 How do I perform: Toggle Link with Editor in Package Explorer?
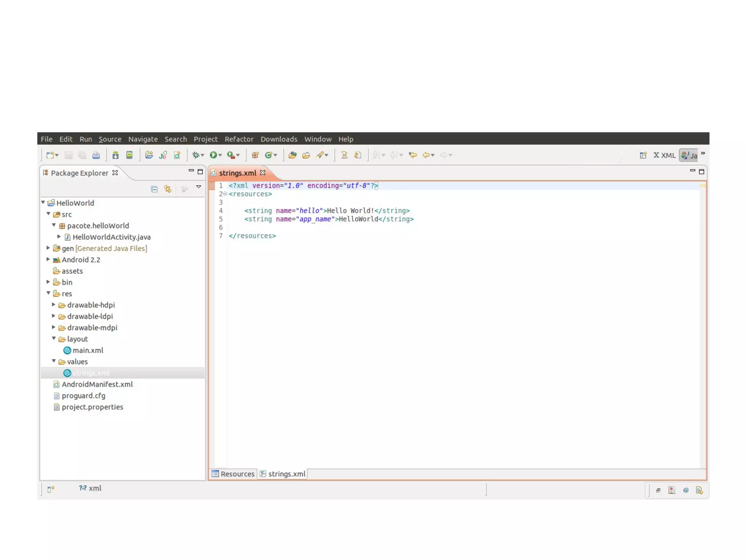click(168, 189)
